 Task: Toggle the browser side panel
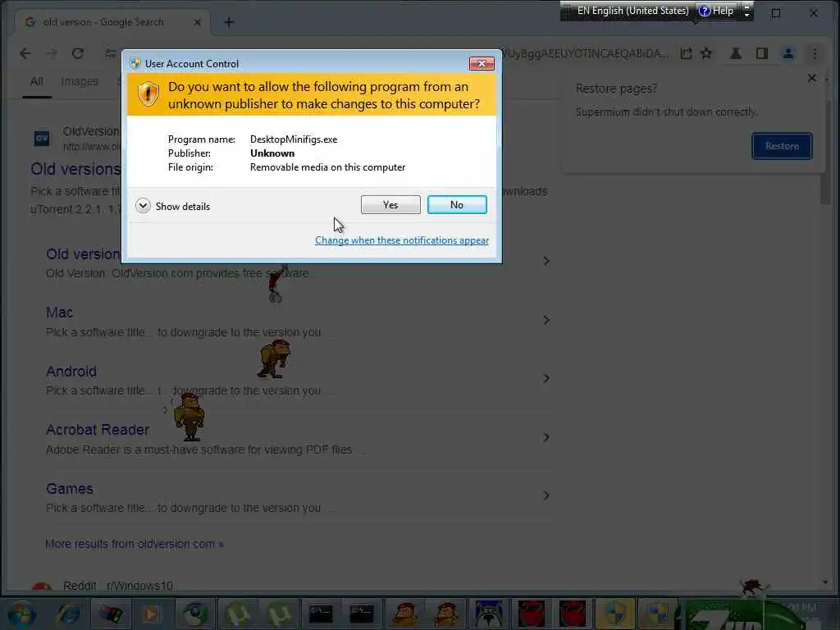762,53
